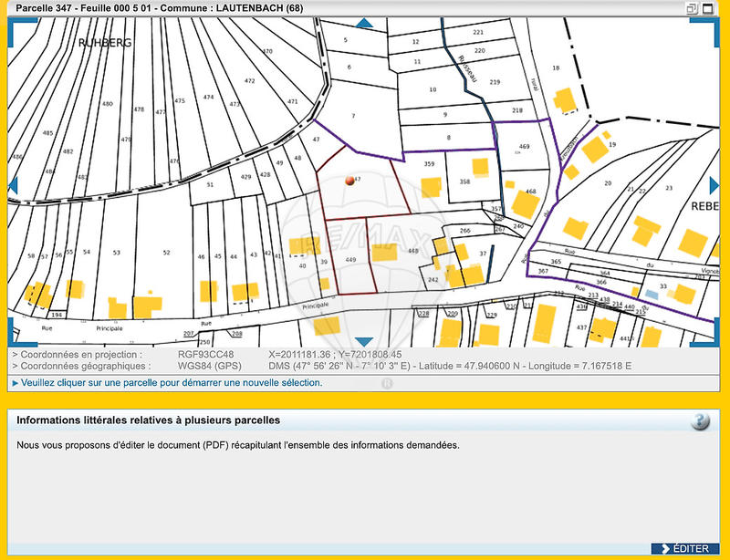Select parcel 219 on the map

coord(493,83)
